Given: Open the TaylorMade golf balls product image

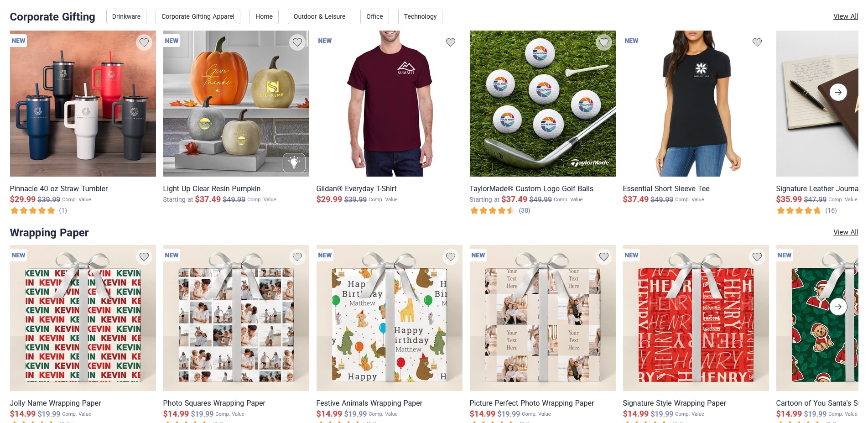Looking at the screenshot, I should click(543, 104).
